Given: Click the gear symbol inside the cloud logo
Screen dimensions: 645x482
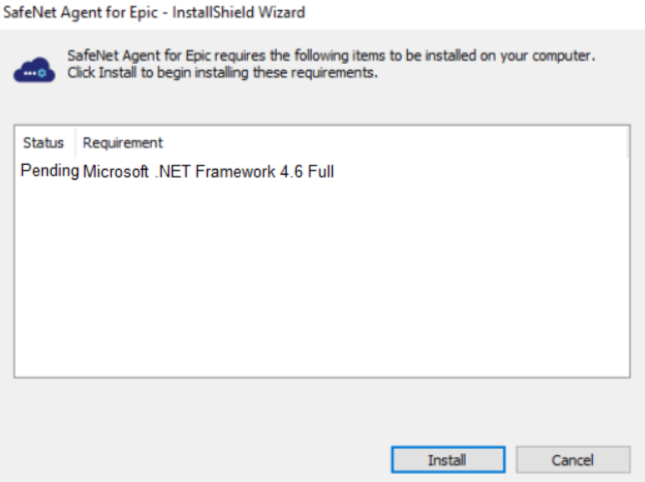Looking at the screenshot, I should [x=42, y=73].
